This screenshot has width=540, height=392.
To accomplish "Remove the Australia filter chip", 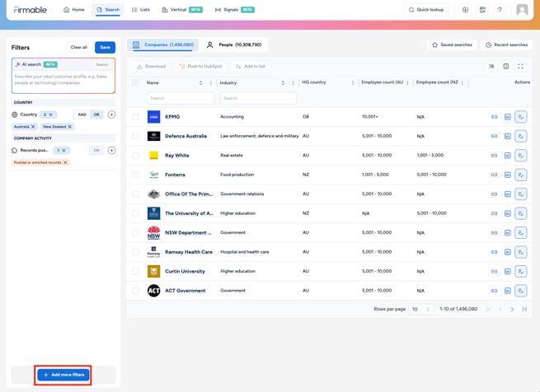I will coord(33,127).
